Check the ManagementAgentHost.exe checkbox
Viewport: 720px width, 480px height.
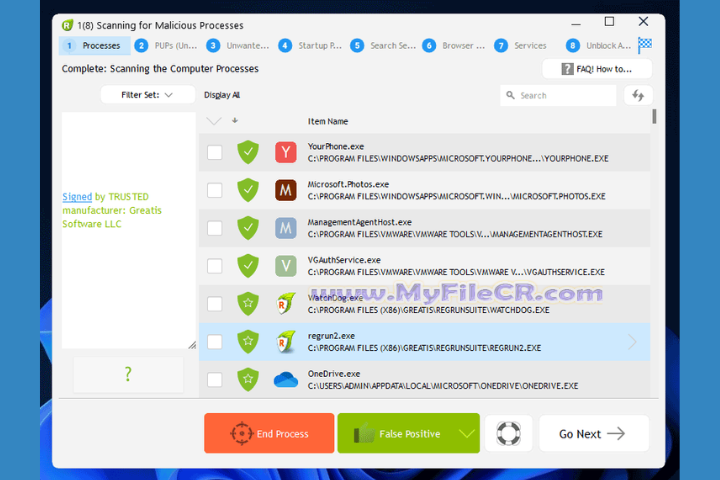coord(214,228)
